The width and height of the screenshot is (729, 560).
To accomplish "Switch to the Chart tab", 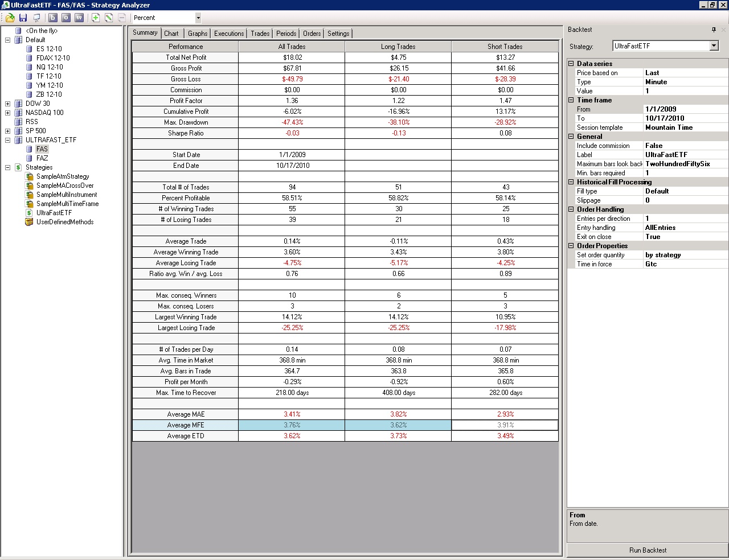I will tap(171, 34).
